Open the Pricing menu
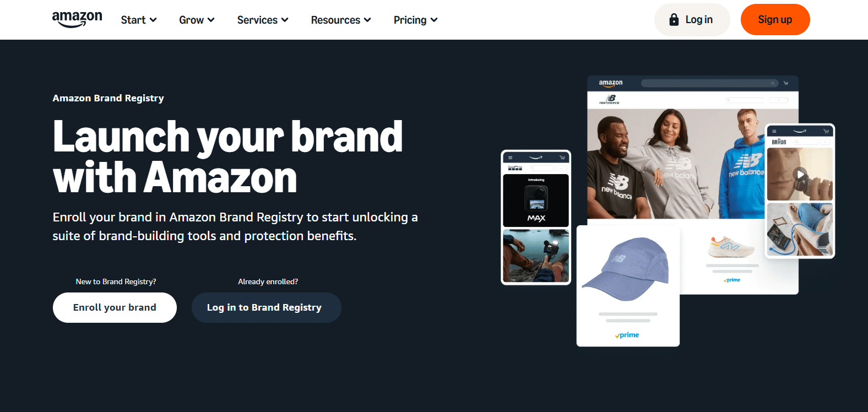 [x=416, y=20]
